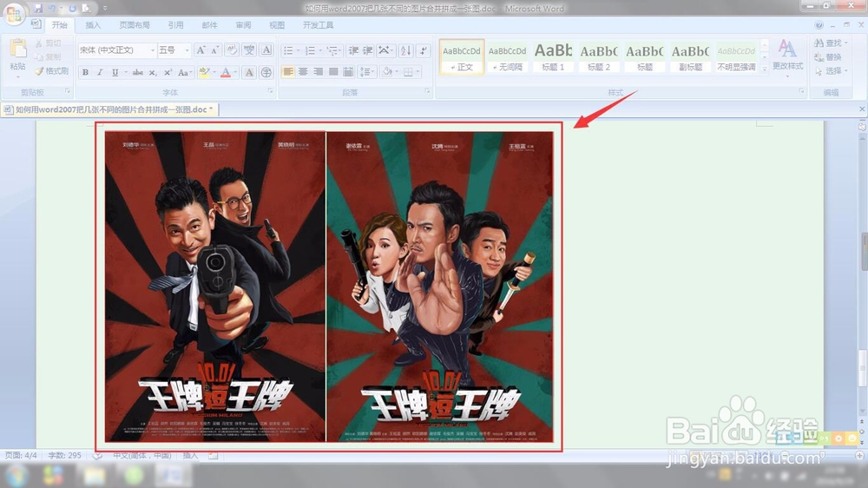Switch to the 插入 (Insert) tab
This screenshot has height=488, width=868.
[x=93, y=25]
